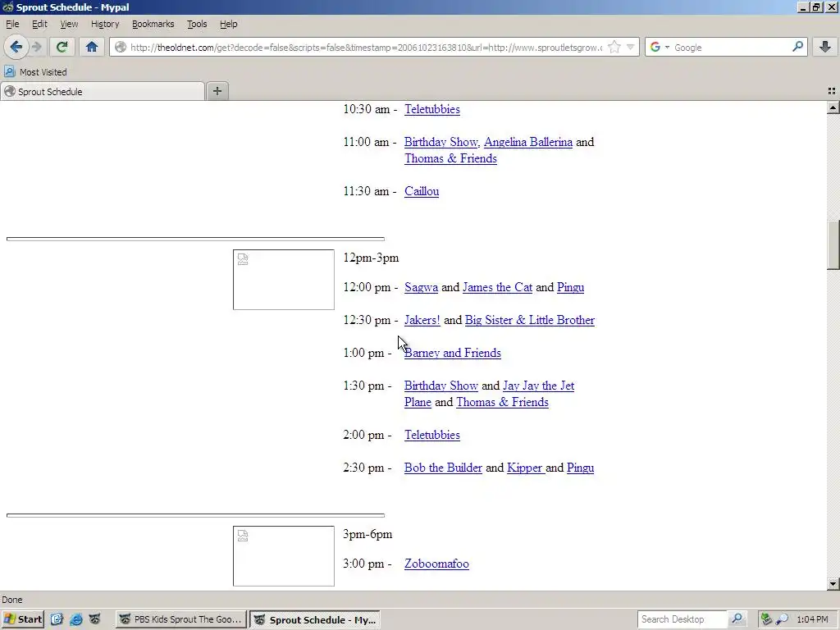
Task: Open the 12:00 pm Pingu link
Action: 571,287
